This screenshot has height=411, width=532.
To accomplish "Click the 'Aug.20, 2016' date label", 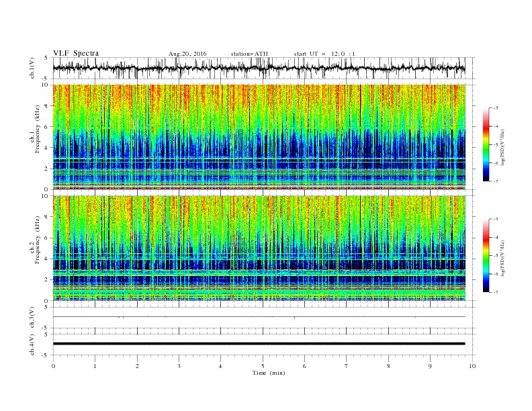I will pyautogui.click(x=187, y=54).
